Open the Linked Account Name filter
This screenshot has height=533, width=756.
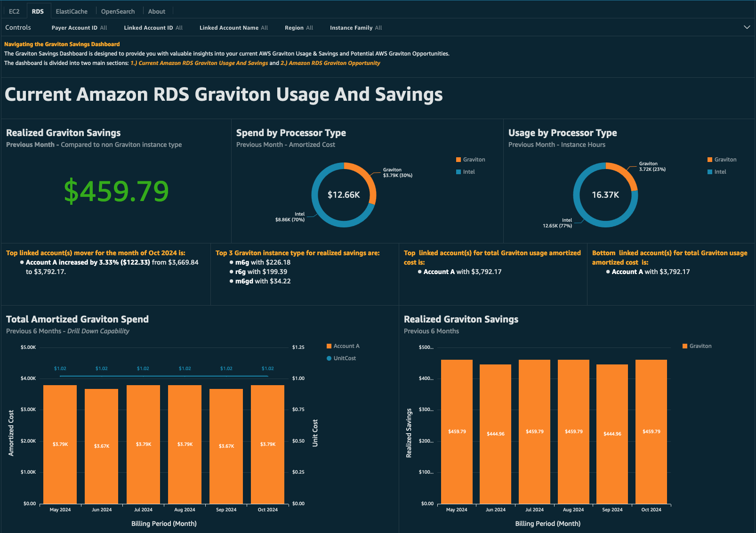click(x=233, y=27)
